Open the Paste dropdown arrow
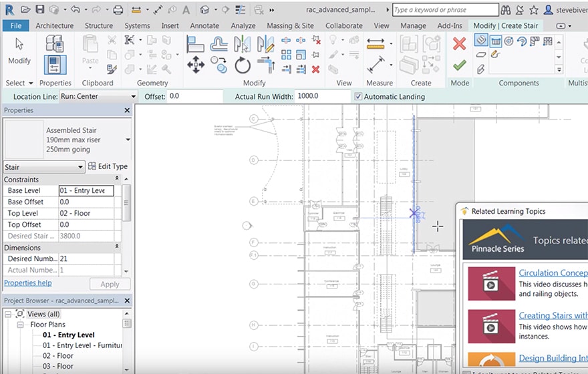 90,68
